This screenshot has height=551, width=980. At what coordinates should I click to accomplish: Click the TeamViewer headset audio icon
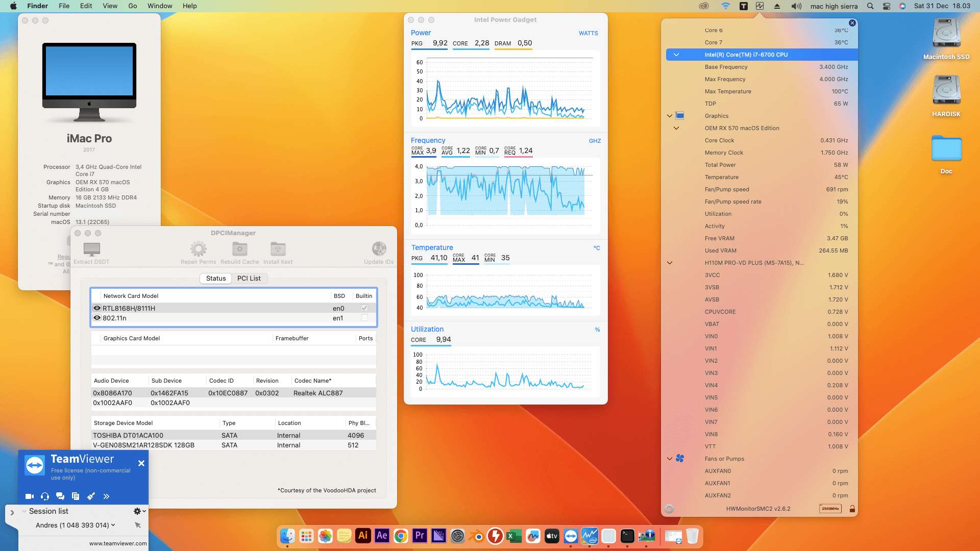coord(45,496)
